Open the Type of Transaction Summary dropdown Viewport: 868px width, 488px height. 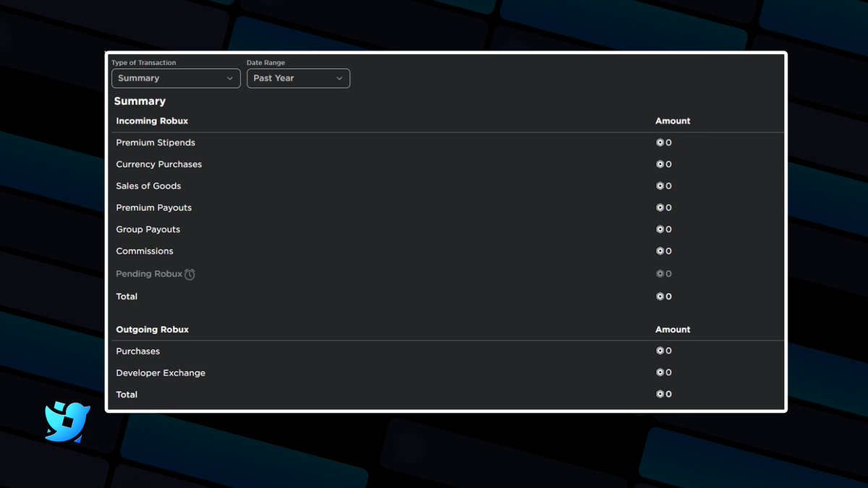(176, 78)
